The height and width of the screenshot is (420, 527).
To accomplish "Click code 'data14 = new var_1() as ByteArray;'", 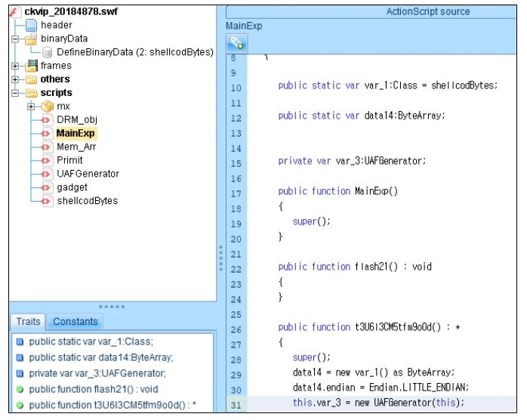I will pos(374,372).
